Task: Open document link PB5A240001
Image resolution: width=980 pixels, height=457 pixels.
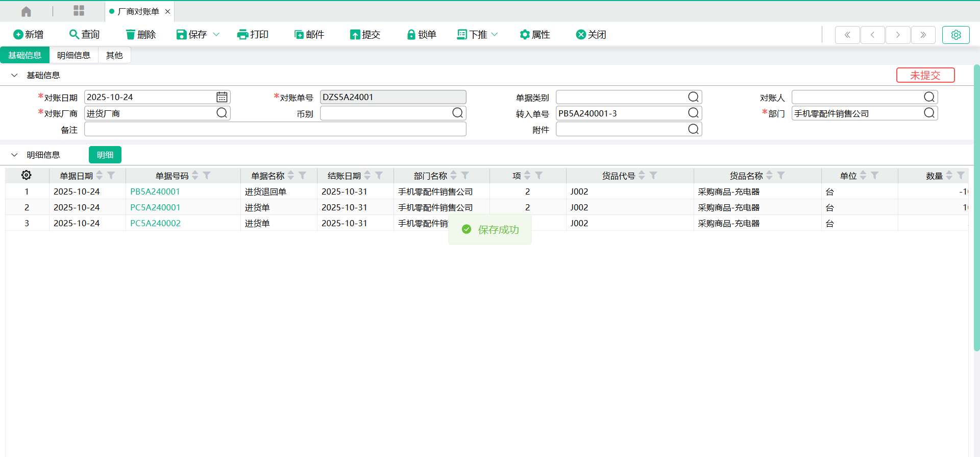Action: tap(155, 191)
